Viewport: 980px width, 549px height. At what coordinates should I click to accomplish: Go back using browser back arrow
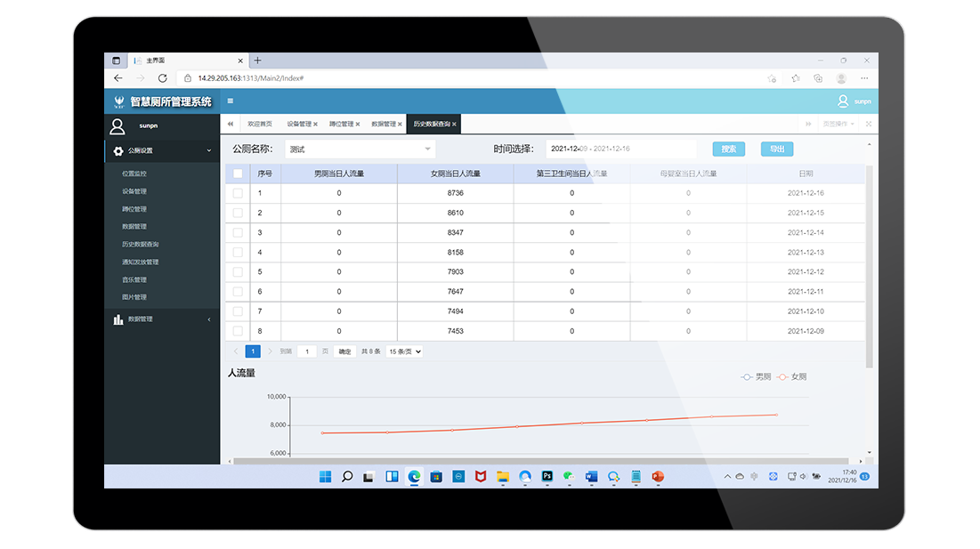click(118, 78)
